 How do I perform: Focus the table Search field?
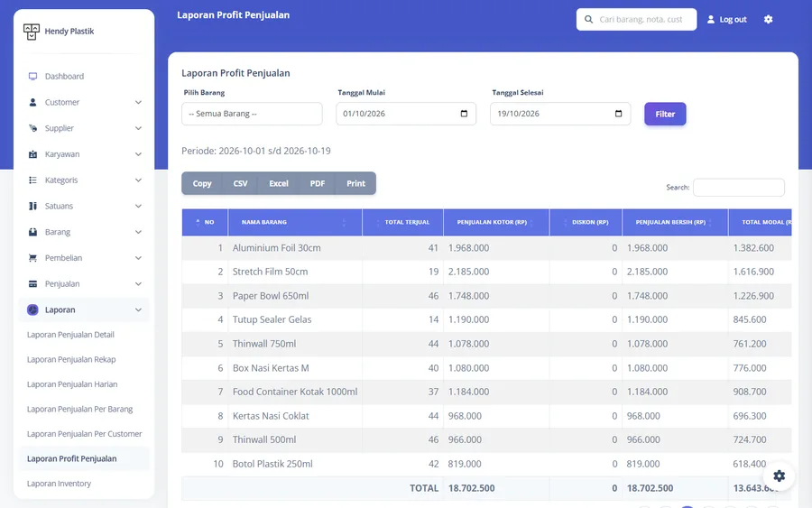tap(738, 188)
